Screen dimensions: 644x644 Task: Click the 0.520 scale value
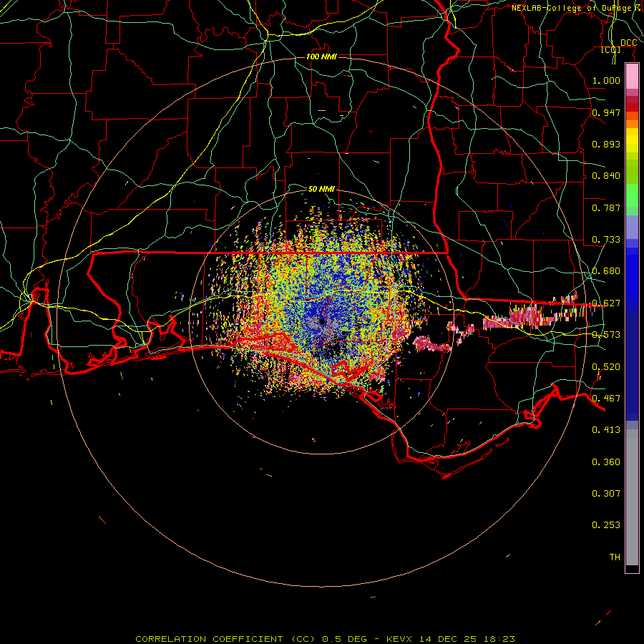[606, 367]
